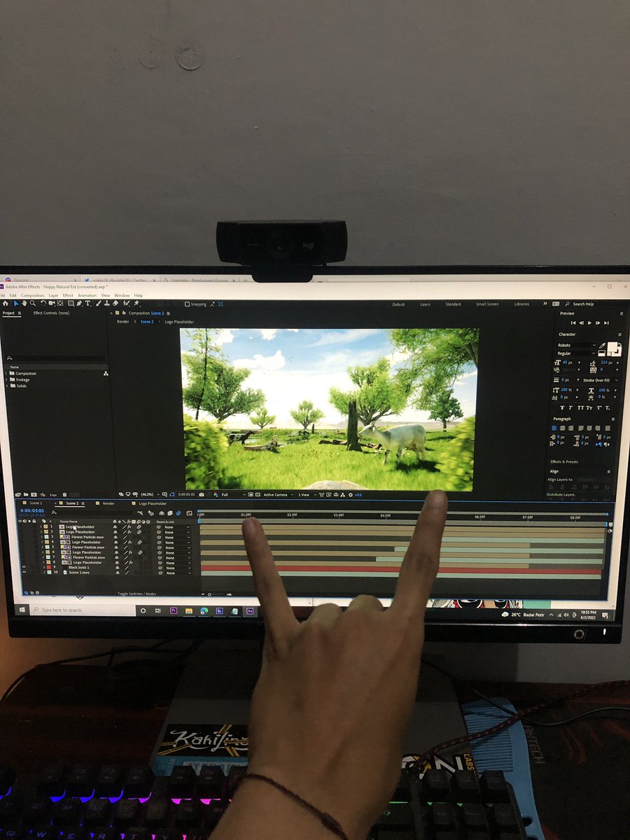The width and height of the screenshot is (630, 840).
Task: Switch to the Render timeline tab
Action: click(x=108, y=503)
